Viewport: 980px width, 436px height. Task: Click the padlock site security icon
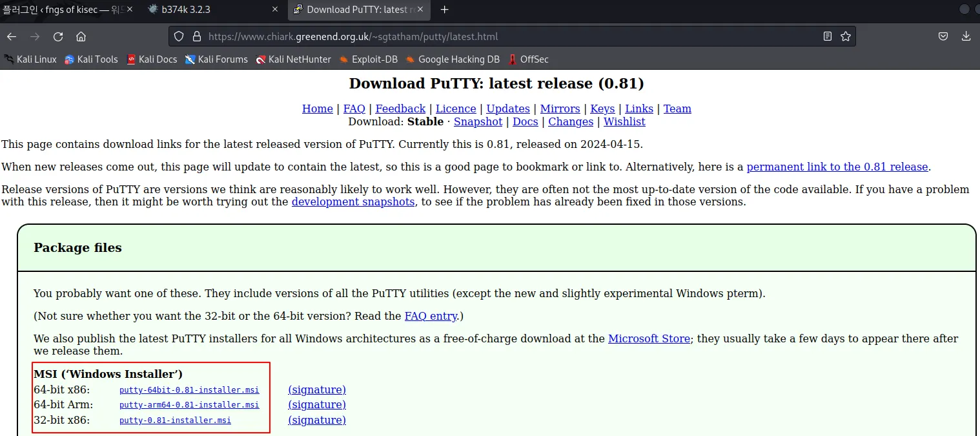(x=196, y=36)
